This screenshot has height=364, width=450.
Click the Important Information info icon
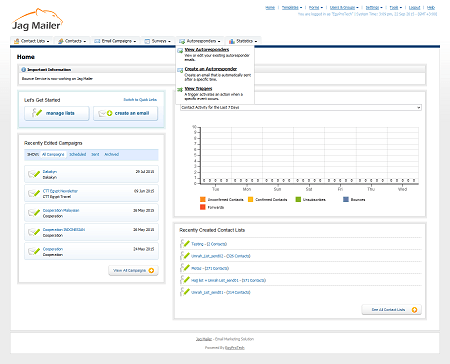(x=23, y=70)
